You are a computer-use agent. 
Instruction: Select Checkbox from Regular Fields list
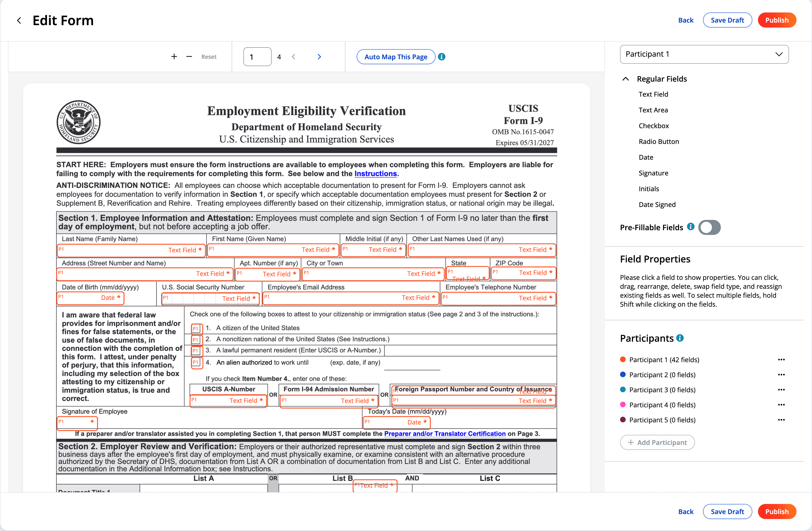pos(653,126)
